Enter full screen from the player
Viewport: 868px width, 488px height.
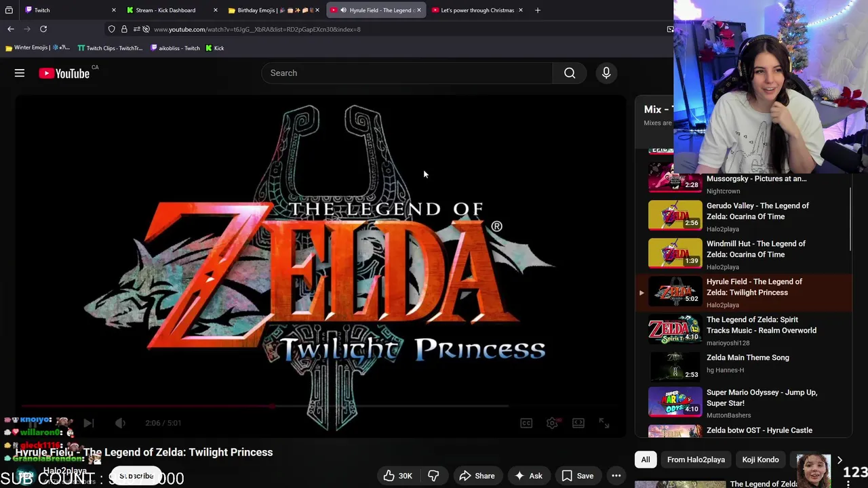(604, 423)
